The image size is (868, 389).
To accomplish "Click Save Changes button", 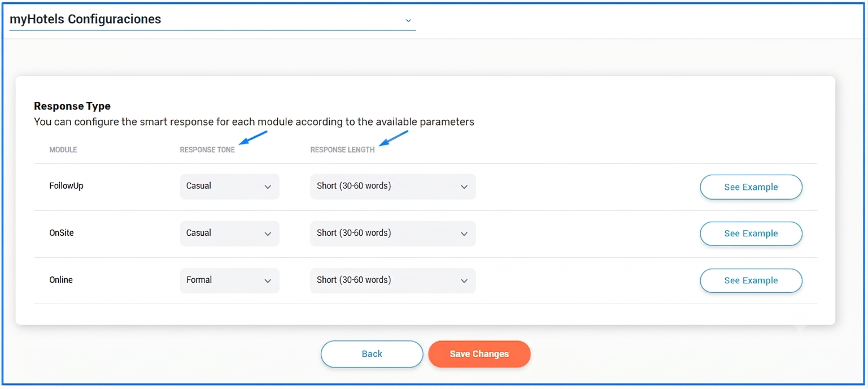I will coord(479,354).
